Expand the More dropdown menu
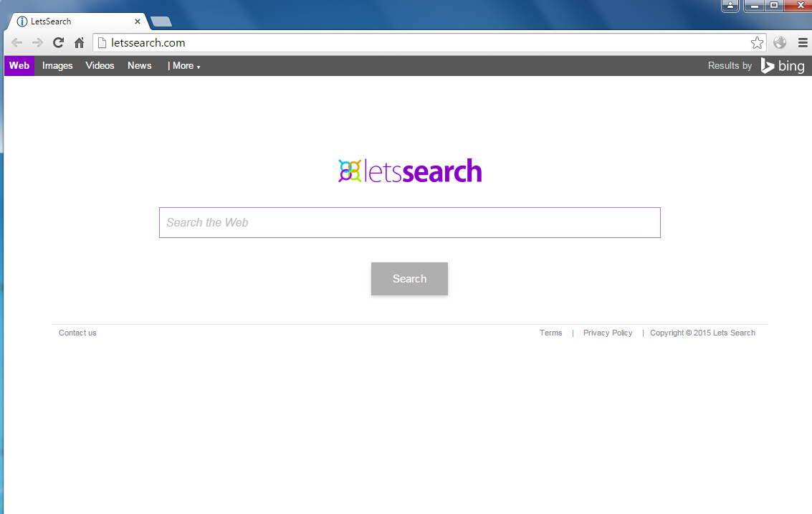This screenshot has height=514, width=812. 184,66
